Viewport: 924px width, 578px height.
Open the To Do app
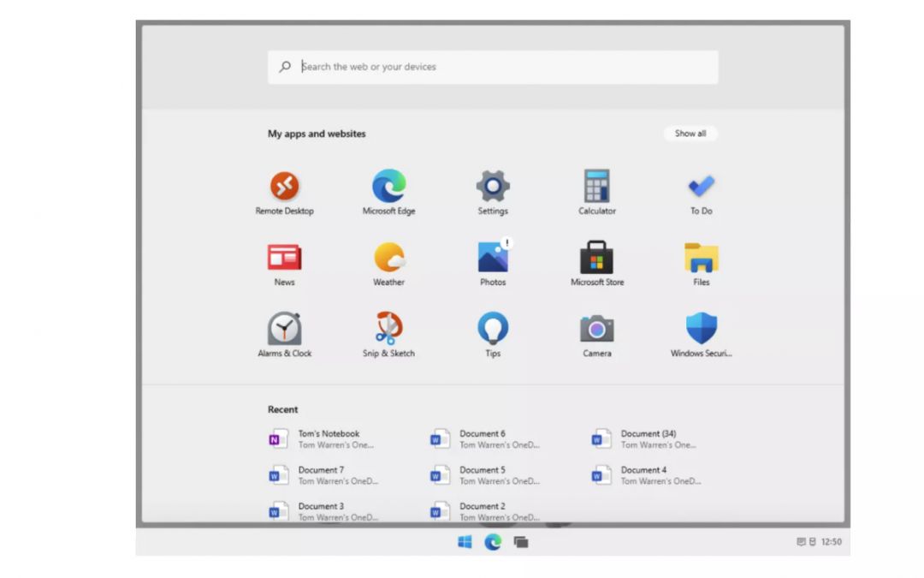pyautogui.click(x=701, y=187)
